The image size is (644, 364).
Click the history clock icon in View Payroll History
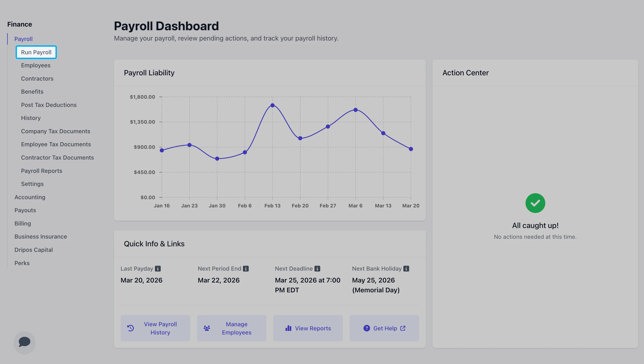(131, 328)
